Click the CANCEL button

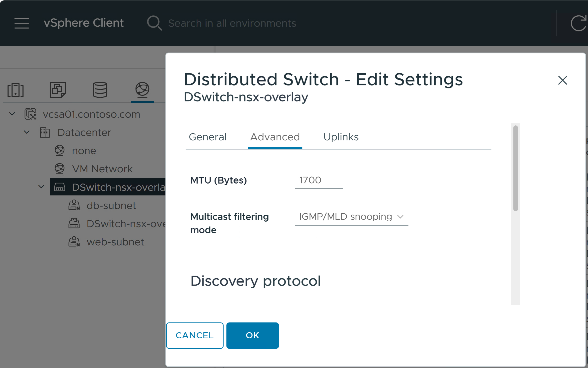(x=195, y=335)
